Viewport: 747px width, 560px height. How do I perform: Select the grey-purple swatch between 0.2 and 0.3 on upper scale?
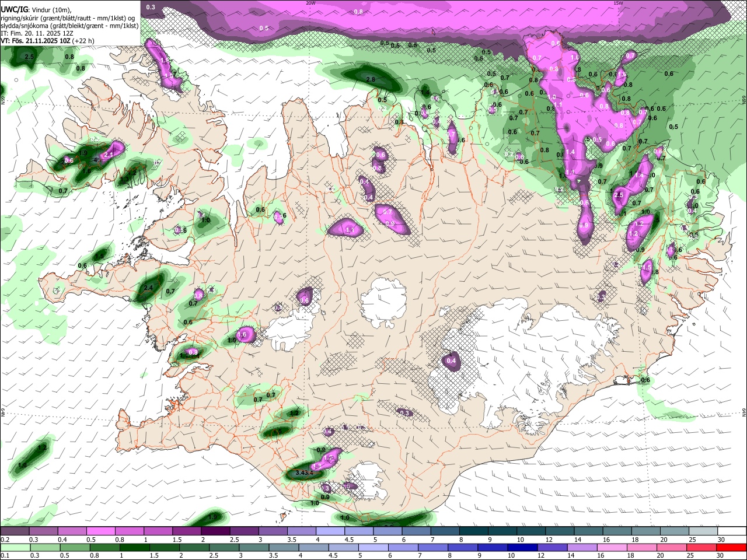(15, 531)
